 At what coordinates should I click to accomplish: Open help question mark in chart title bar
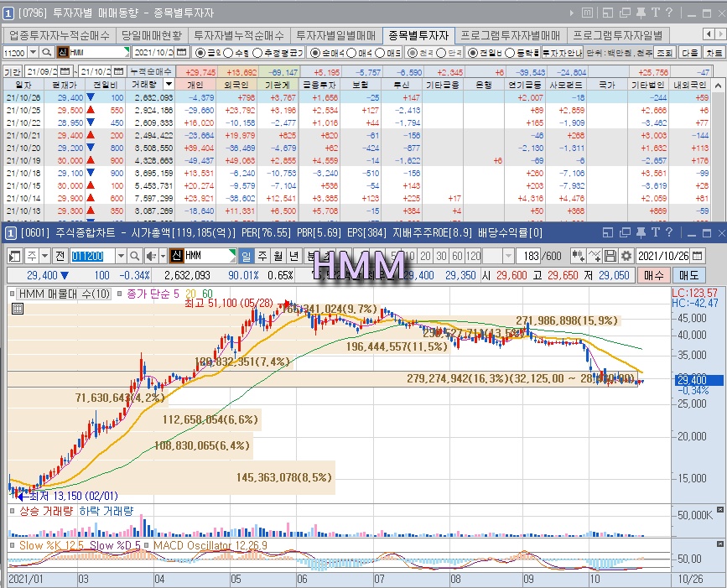(669, 232)
